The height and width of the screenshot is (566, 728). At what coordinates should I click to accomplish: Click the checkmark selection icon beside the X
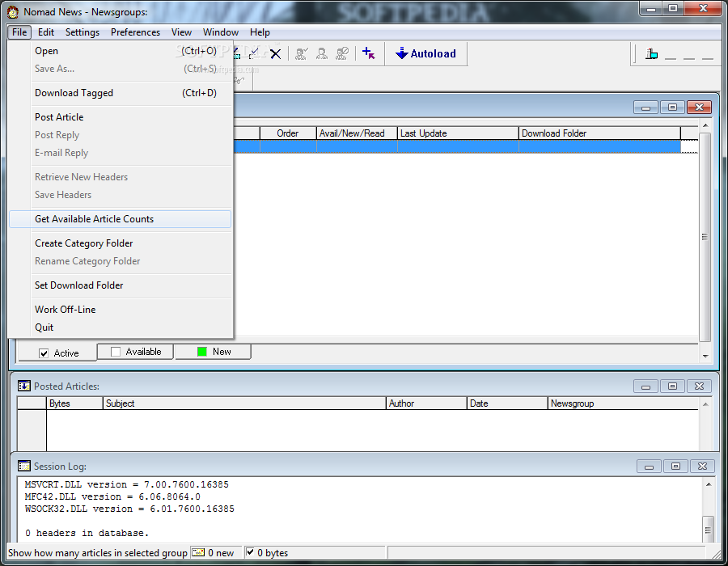(255, 54)
